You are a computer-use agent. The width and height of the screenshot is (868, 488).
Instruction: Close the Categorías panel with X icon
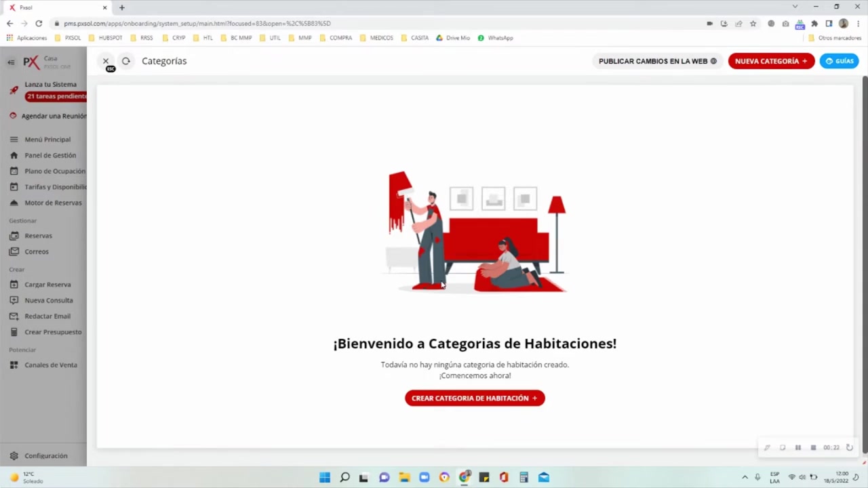pos(106,61)
